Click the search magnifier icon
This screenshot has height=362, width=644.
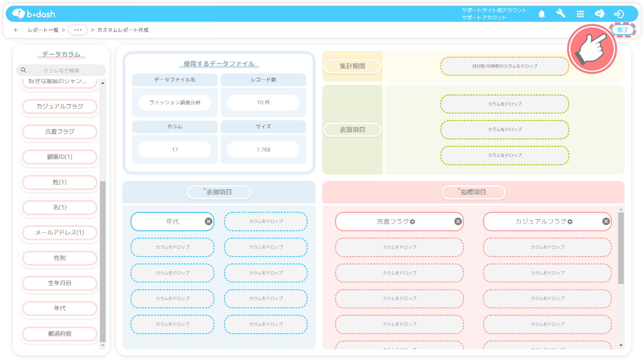pos(24,70)
